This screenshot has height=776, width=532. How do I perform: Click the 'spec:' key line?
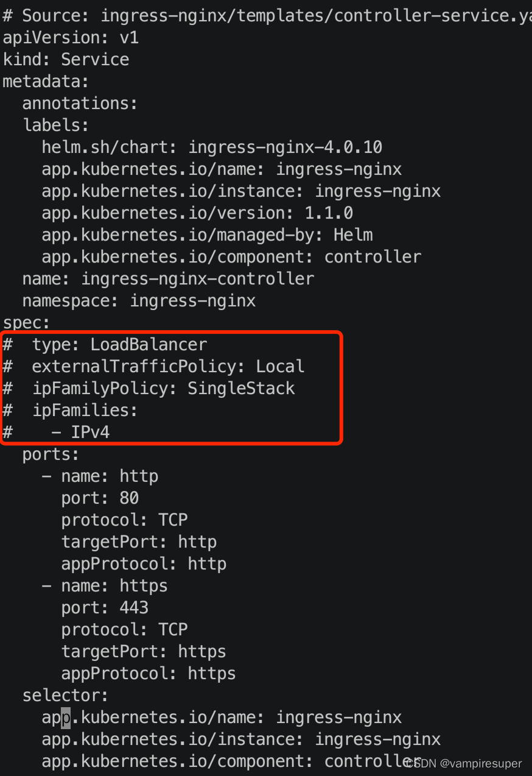[27, 323]
